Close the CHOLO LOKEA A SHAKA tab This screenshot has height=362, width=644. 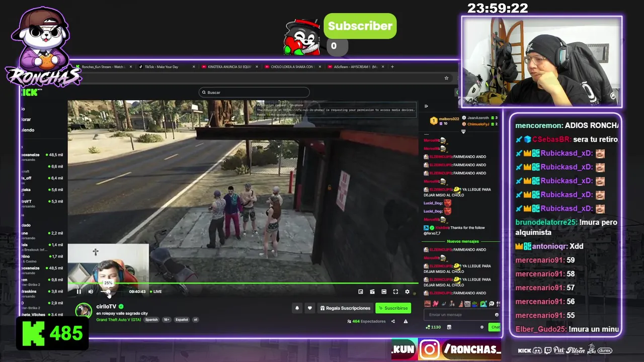tap(319, 67)
